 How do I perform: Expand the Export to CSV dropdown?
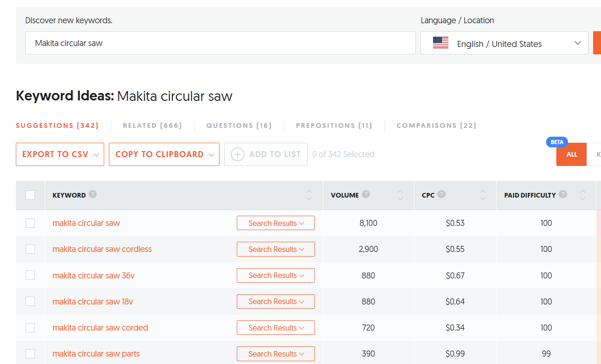(x=60, y=154)
